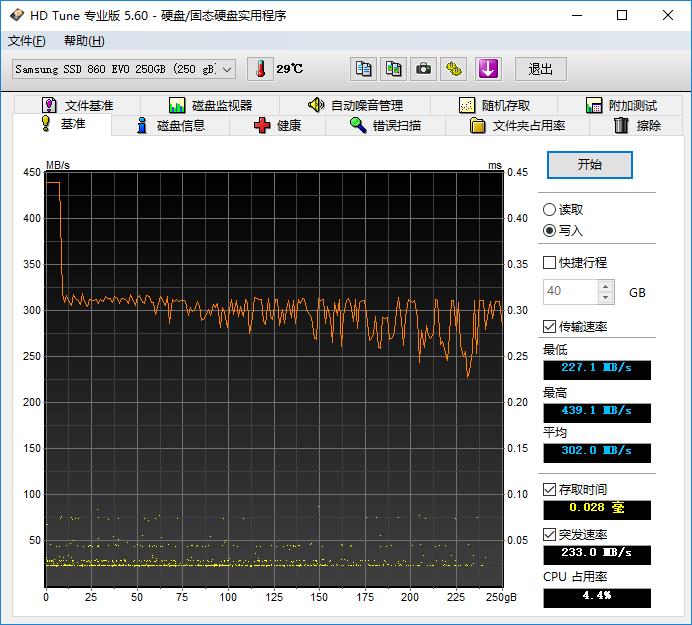Click the 基准 lightbulb icon
Viewport: 692px width, 625px height.
(45, 123)
